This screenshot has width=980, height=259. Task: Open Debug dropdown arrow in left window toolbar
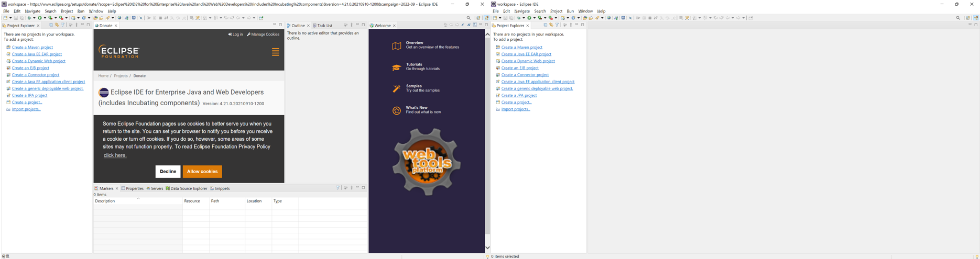click(34, 18)
